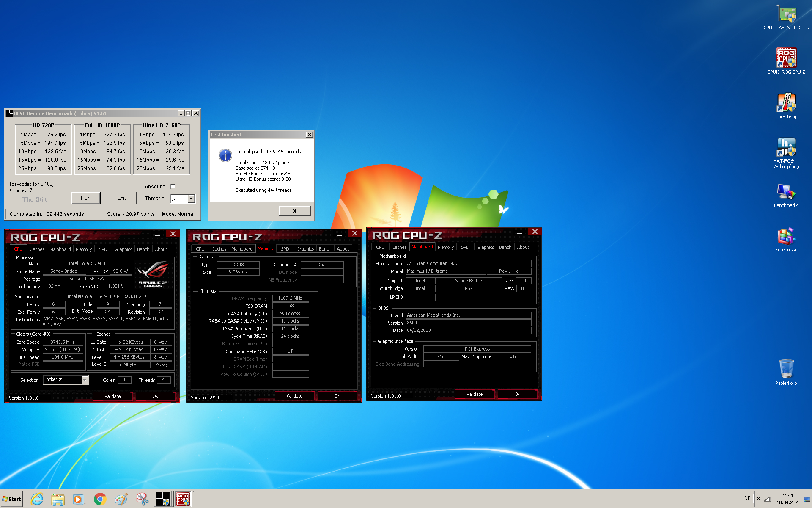Toggle the Absolute checkbox
The height and width of the screenshot is (508, 812).
(x=173, y=186)
